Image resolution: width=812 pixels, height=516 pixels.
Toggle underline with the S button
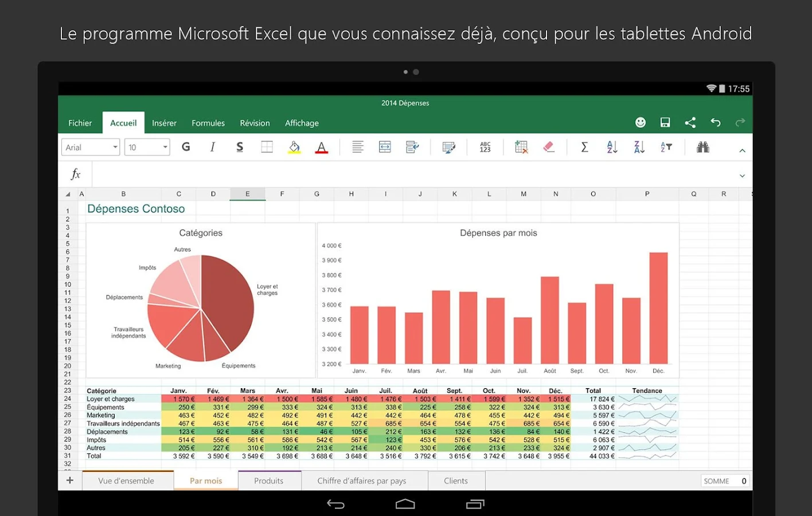240,147
